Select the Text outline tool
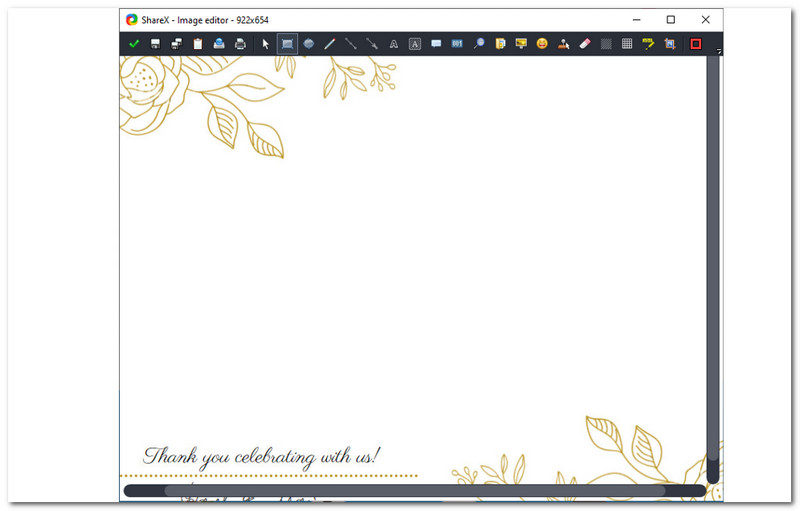Screen dimensions: 800x511 [393, 44]
